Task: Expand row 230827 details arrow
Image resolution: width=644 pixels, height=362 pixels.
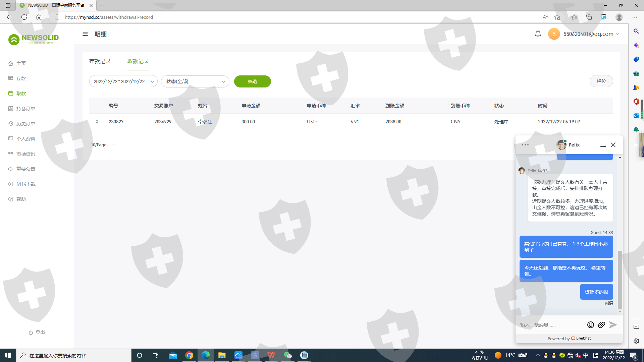Action: [97, 122]
